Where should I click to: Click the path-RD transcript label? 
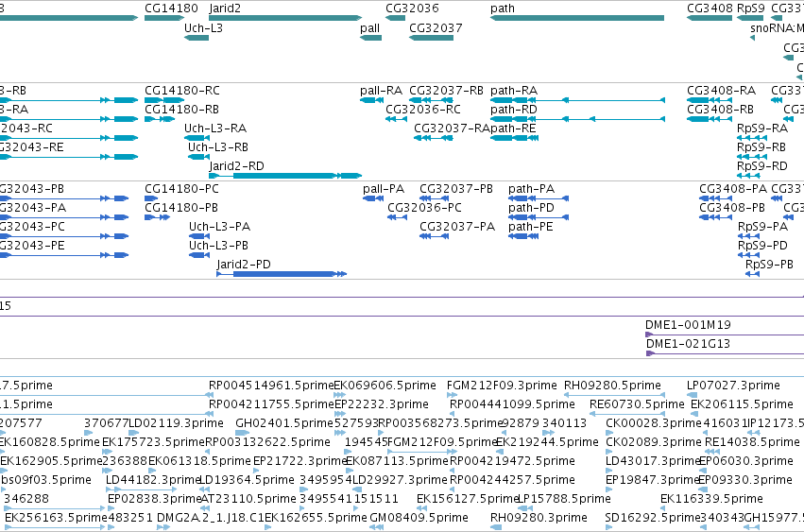pos(514,110)
